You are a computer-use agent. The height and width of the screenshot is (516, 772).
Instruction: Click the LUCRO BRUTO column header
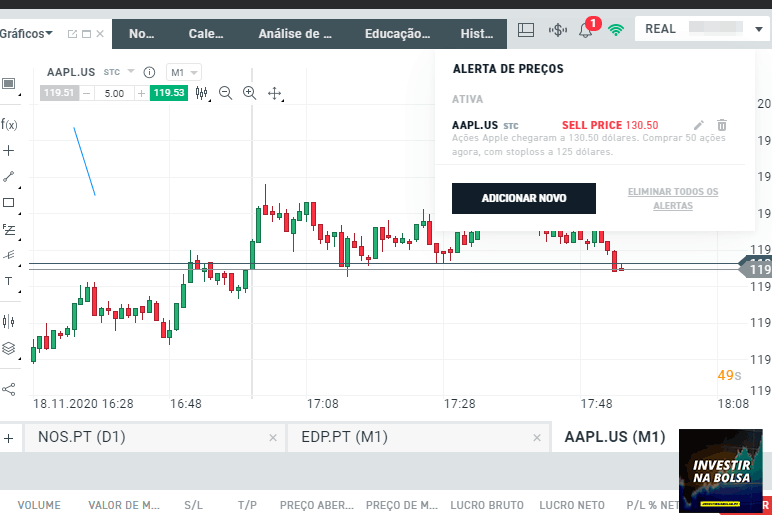click(x=487, y=505)
